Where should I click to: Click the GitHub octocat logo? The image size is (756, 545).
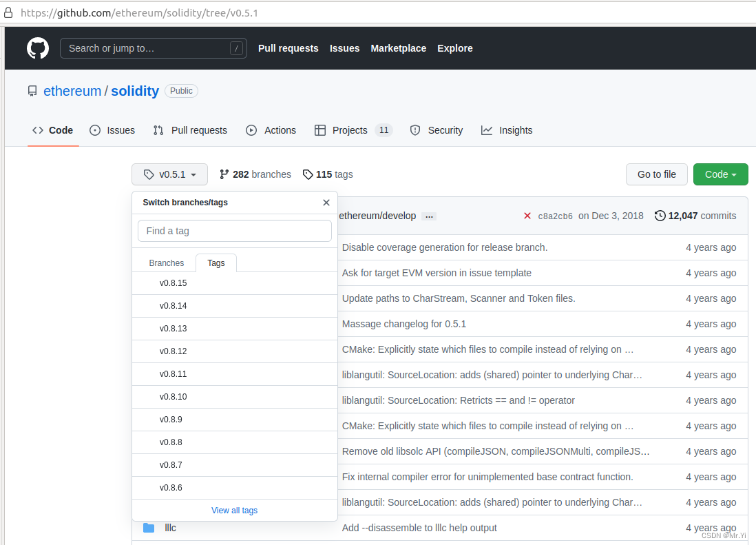[38, 48]
